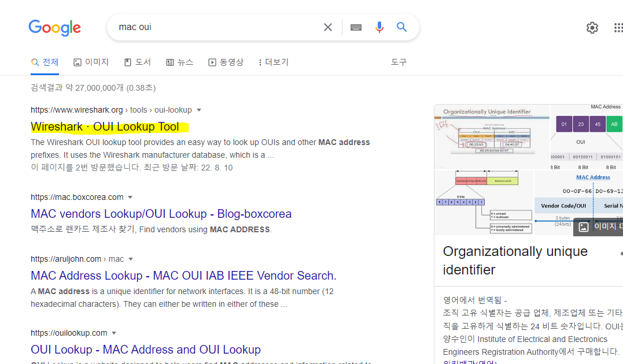Open the on-screen keyboard icon
The width and height of the screenshot is (623, 364).
(x=356, y=27)
